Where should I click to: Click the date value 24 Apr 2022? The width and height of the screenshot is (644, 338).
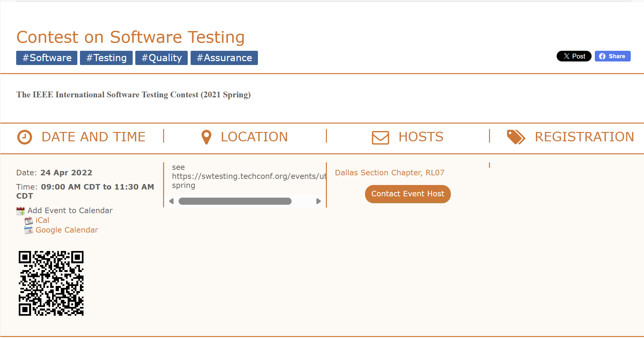[66, 173]
